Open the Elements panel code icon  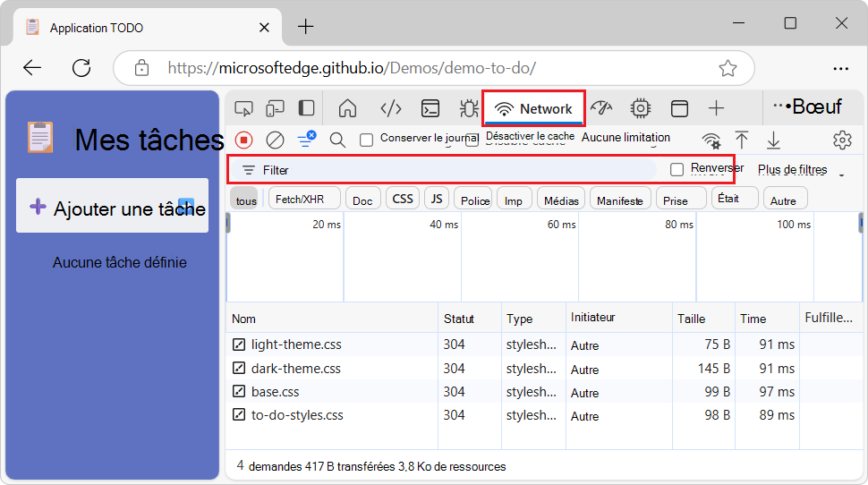click(391, 108)
